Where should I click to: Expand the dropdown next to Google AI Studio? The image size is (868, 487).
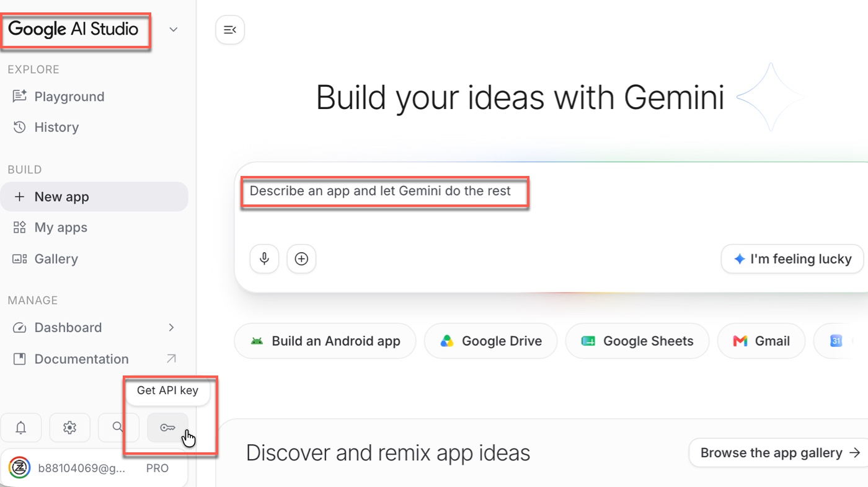(174, 30)
